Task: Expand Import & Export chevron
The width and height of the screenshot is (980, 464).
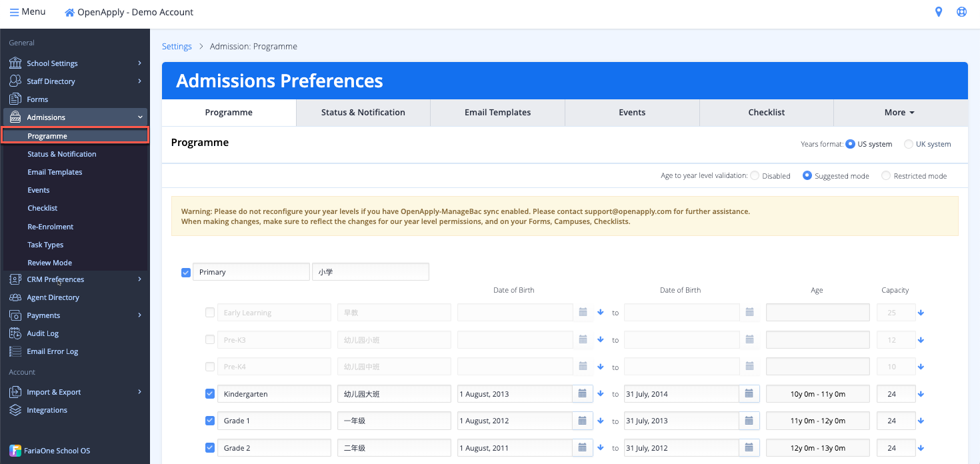Action: tap(139, 392)
